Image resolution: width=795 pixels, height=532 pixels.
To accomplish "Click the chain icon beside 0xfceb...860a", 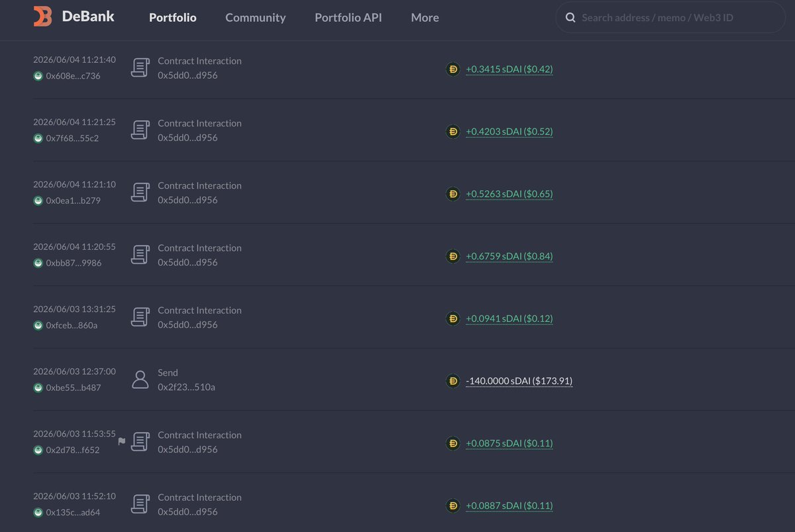I will click(x=38, y=325).
